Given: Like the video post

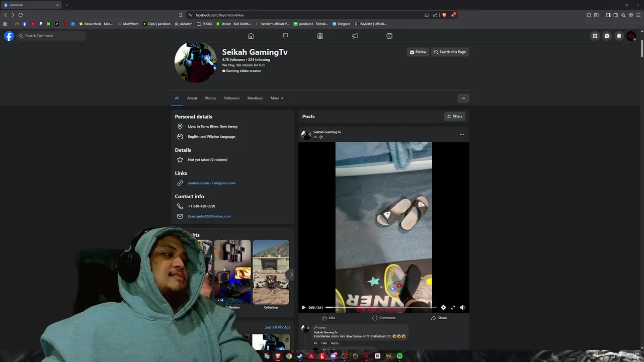Looking at the screenshot, I should tap(328, 318).
